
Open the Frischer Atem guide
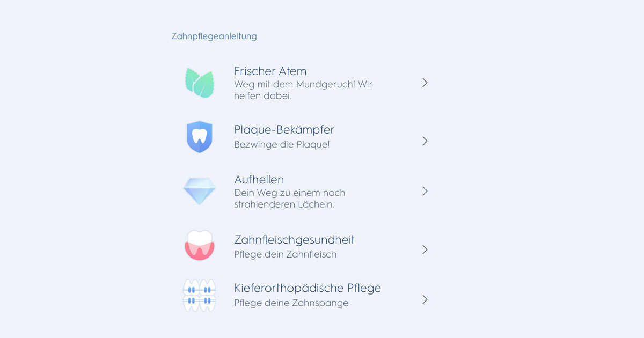coord(270,71)
